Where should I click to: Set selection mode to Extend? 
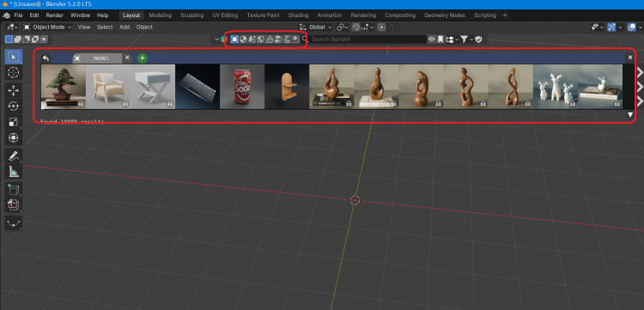(x=18, y=40)
